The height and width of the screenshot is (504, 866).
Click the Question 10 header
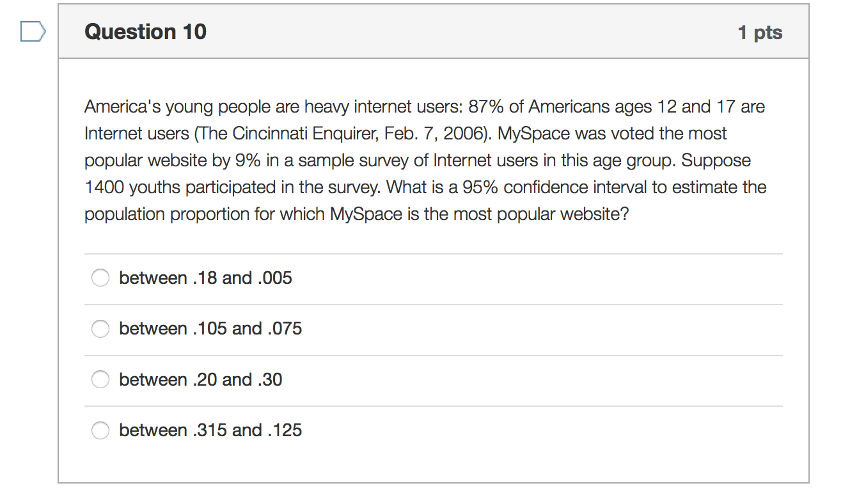(145, 31)
